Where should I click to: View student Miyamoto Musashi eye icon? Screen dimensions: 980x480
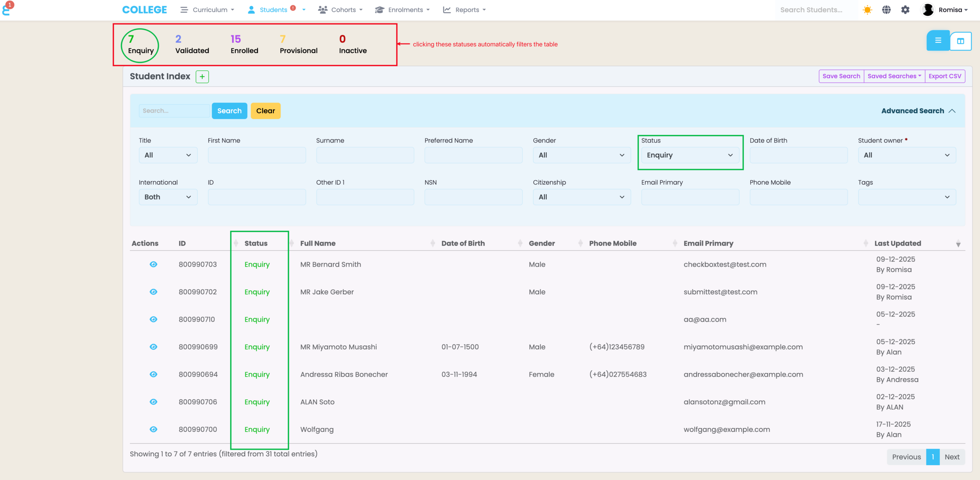[x=154, y=347]
